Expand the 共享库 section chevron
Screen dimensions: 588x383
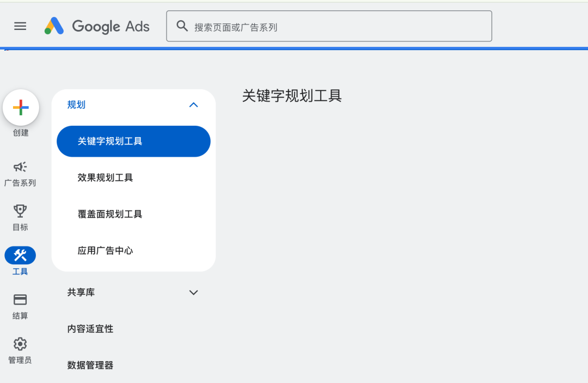point(193,293)
